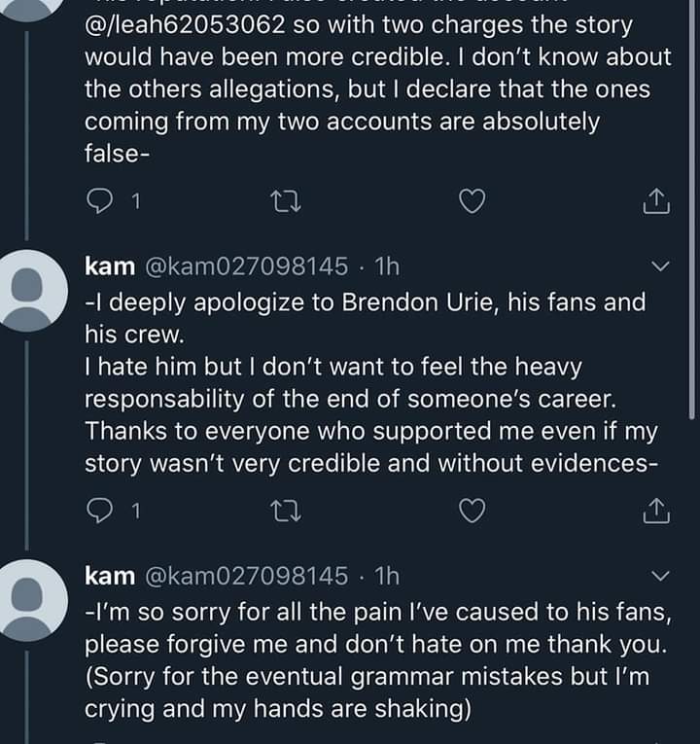Expand the chevron menu on "I'm so sorry" tweet
Image resolution: width=700 pixels, height=744 pixels.
pyautogui.click(x=660, y=576)
